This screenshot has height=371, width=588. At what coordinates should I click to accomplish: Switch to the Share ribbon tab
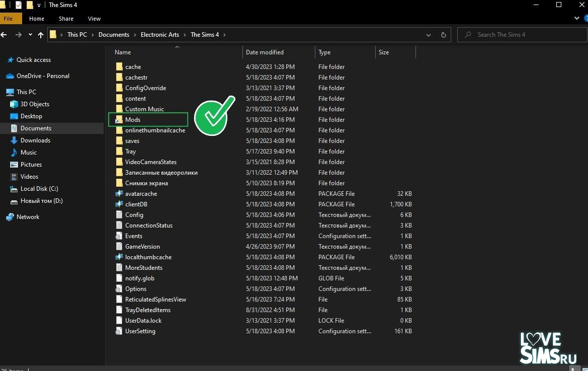[x=66, y=19]
